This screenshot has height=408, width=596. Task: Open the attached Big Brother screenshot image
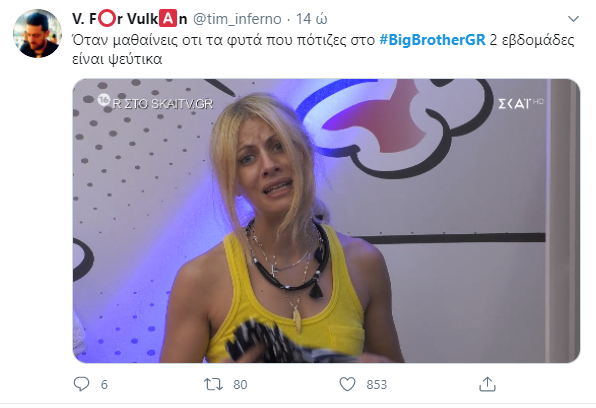[326, 221]
